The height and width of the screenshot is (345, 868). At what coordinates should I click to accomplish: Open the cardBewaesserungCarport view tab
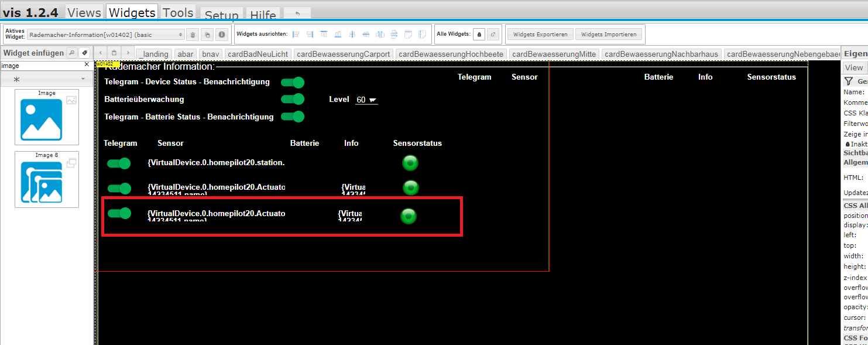(344, 54)
